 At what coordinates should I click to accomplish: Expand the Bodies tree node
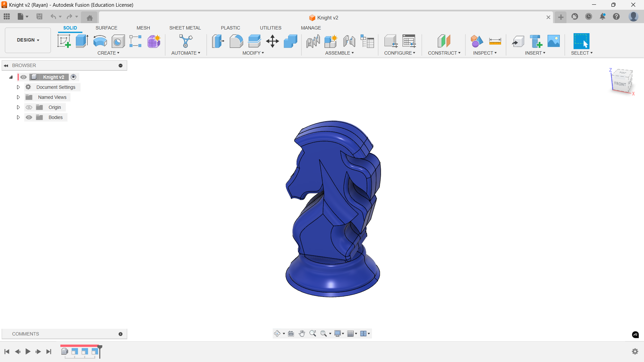coord(18,117)
